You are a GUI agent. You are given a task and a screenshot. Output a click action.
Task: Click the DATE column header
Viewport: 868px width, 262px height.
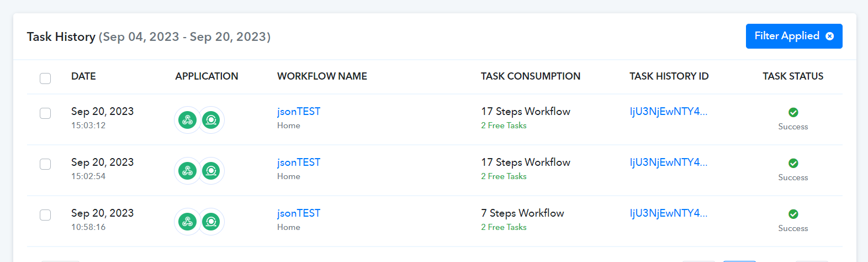pyautogui.click(x=83, y=76)
